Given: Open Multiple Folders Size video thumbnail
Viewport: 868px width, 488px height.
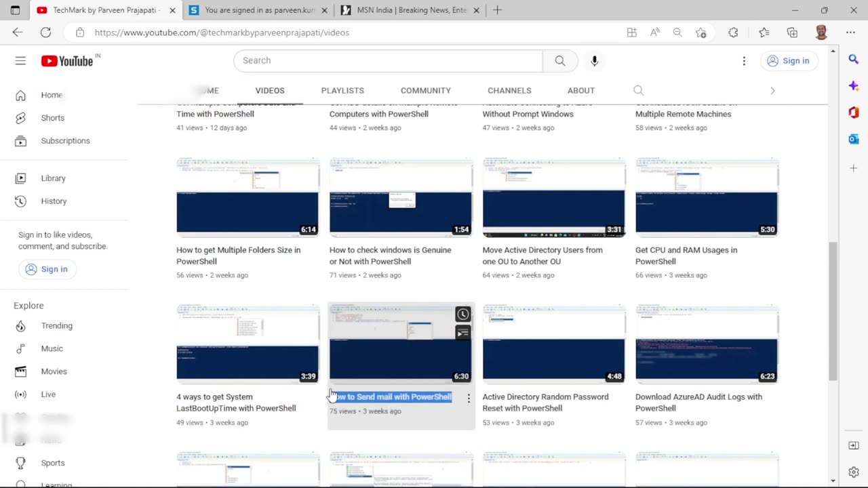Looking at the screenshot, I should coord(248,197).
